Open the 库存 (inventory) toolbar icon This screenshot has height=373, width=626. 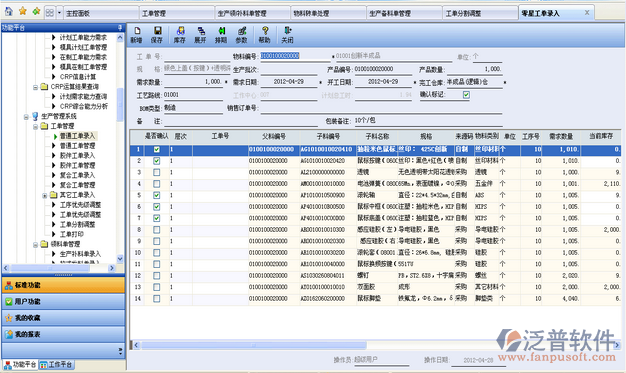tap(180, 35)
